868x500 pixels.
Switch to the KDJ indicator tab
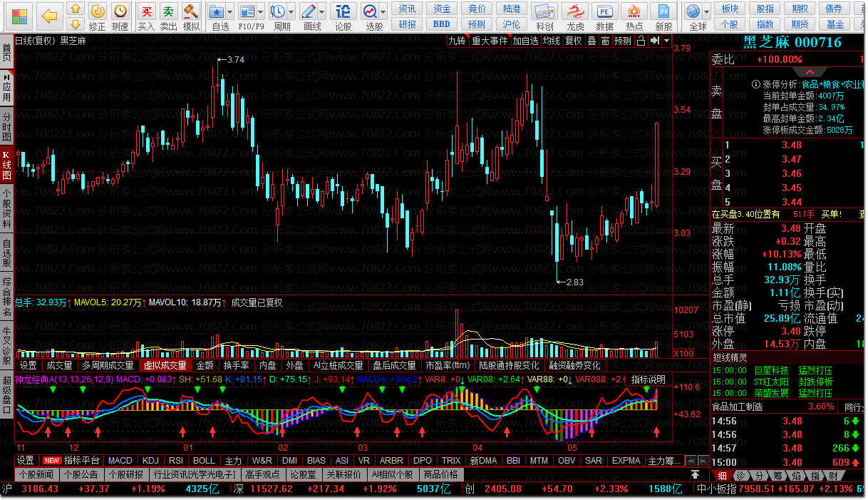point(150,461)
